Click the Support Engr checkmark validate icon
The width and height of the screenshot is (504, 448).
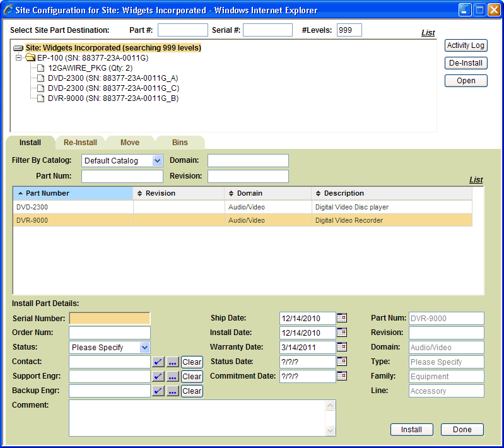pos(158,376)
